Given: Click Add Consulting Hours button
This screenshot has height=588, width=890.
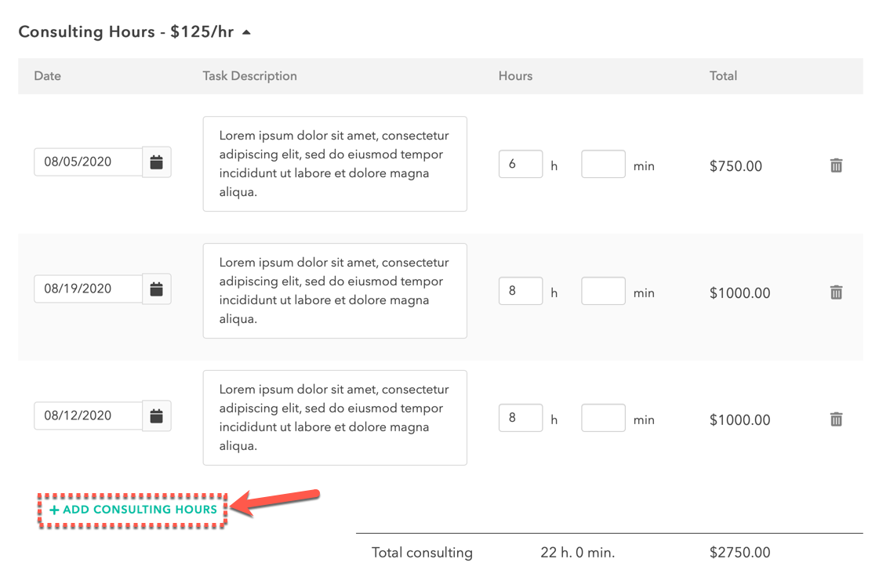Looking at the screenshot, I should 133,510.
